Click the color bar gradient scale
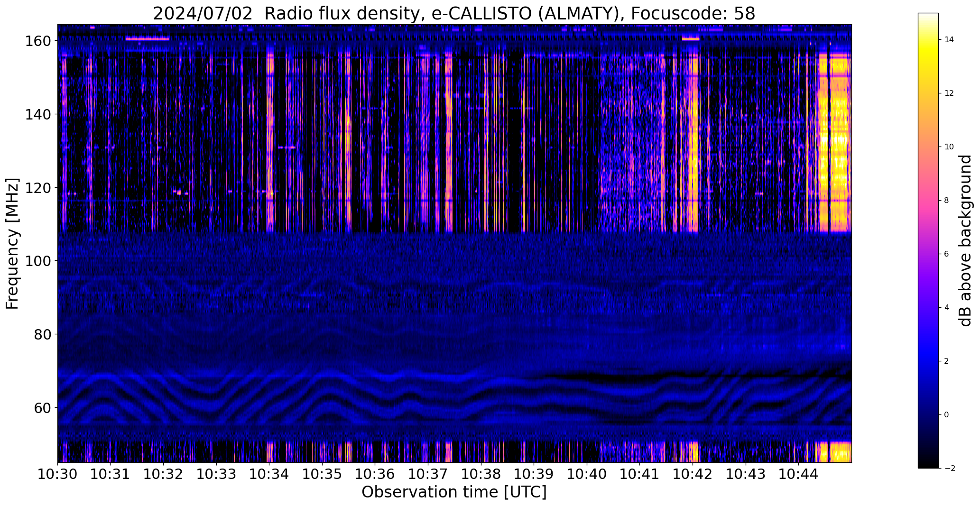 click(928, 240)
